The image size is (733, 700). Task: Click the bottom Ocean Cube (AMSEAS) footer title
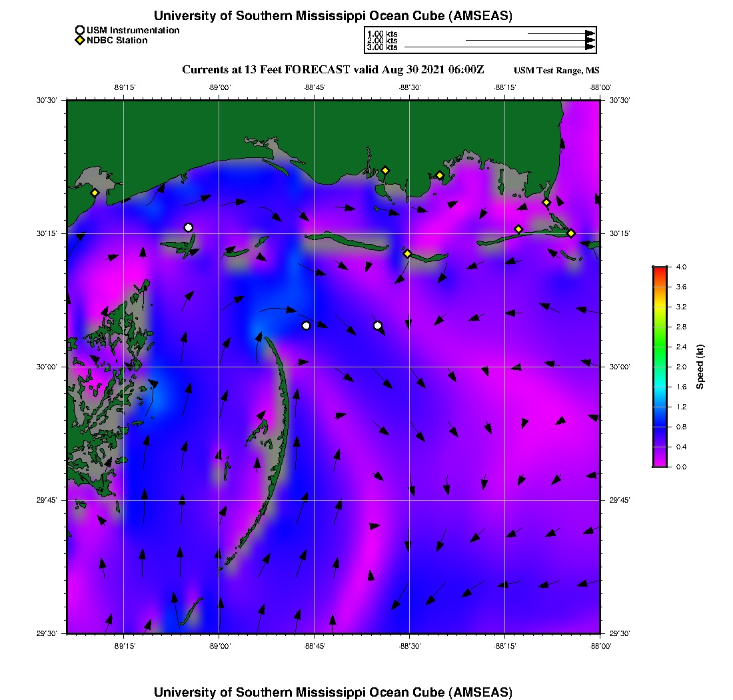333,691
